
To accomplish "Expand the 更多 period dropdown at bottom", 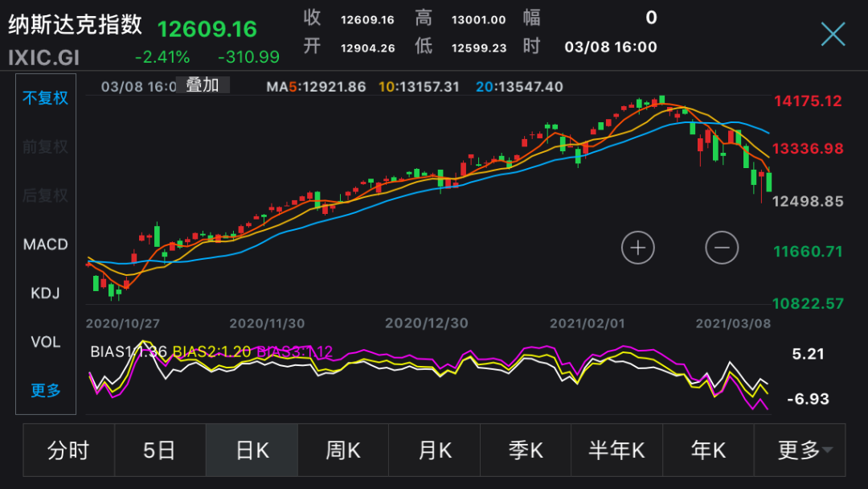I will tap(800, 450).
